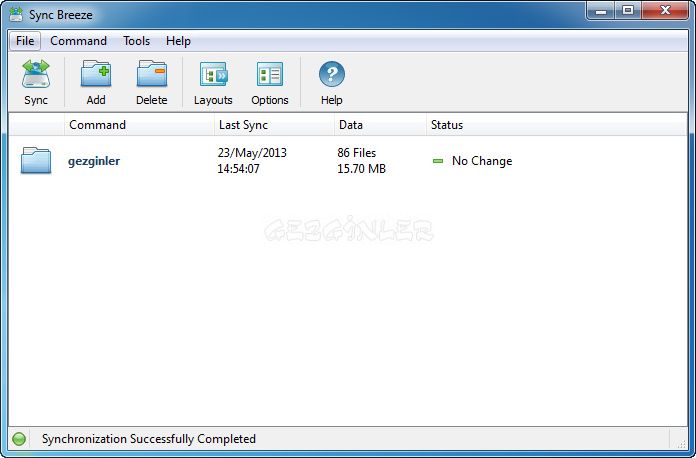The width and height of the screenshot is (696, 458).
Task: Click the 14:54:07 time value
Action: 238,169
